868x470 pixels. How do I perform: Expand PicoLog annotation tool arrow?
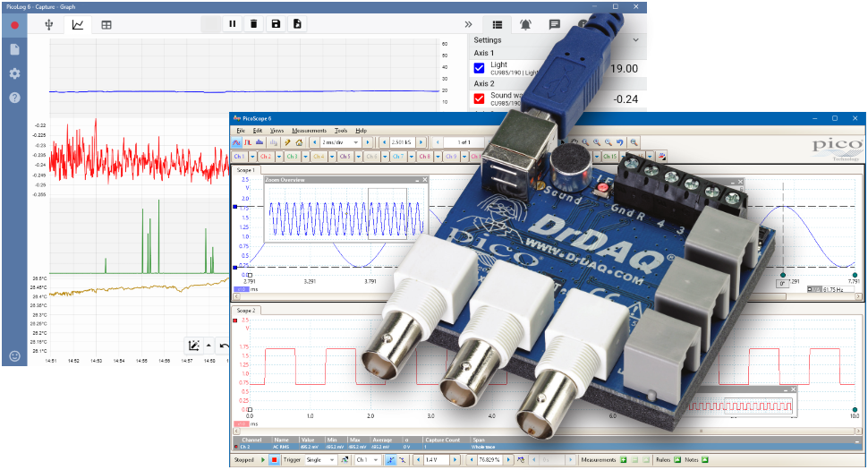click(208, 346)
